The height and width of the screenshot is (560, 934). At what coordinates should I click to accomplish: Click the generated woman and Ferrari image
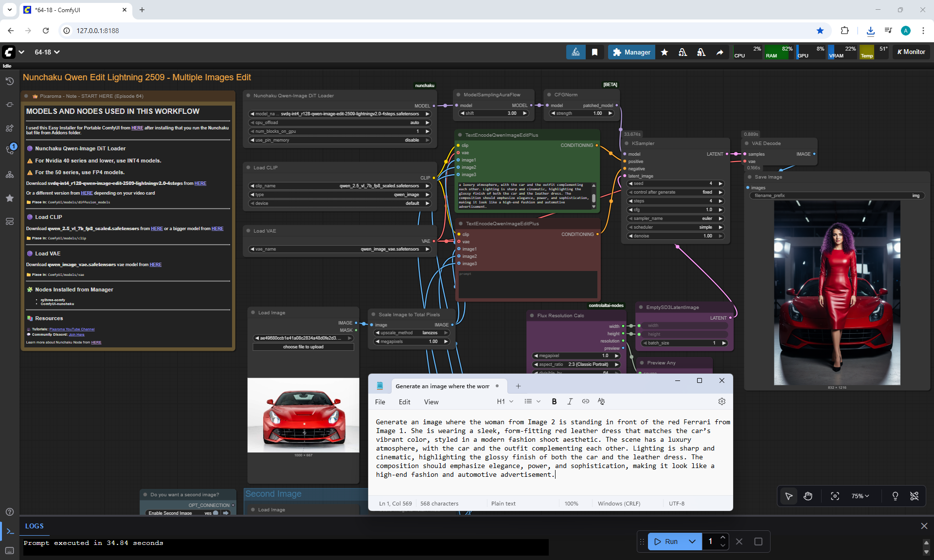(837, 293)
